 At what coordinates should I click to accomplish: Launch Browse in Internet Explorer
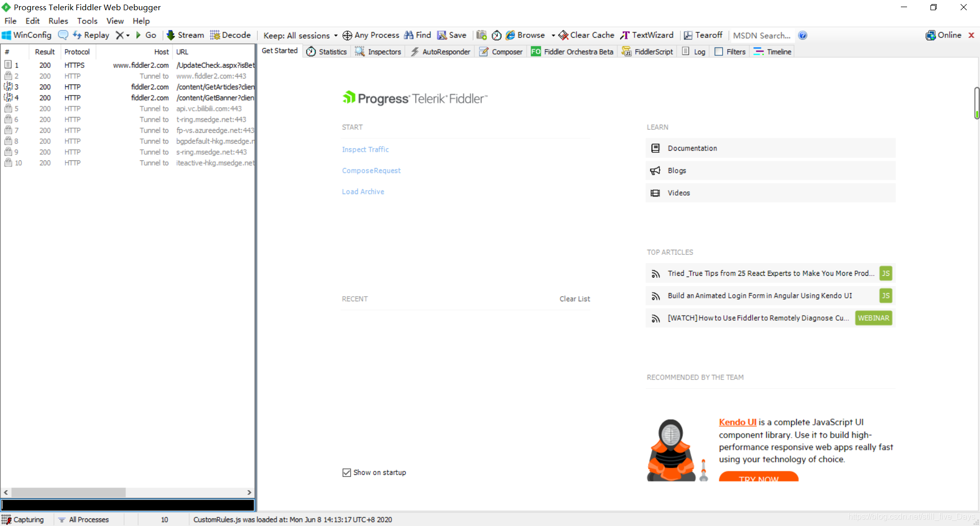click(x=525, y=35)
